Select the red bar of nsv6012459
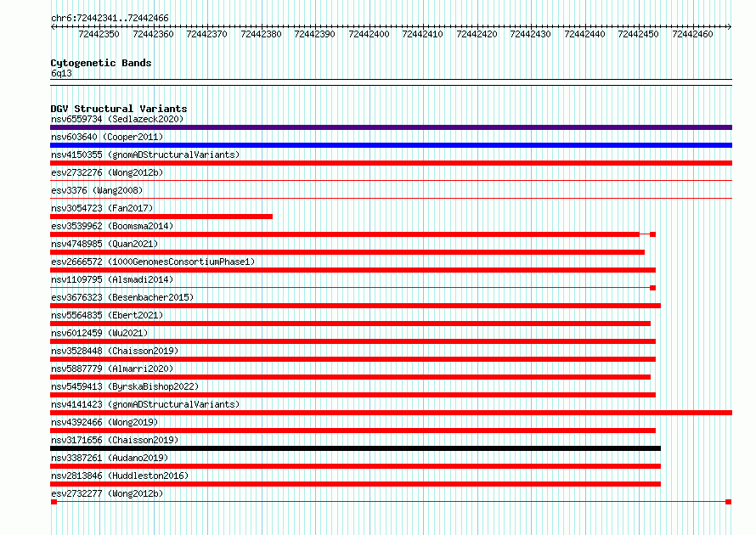Image resolution: width=756 pixels, height=535 pixels. pos(353,341)
